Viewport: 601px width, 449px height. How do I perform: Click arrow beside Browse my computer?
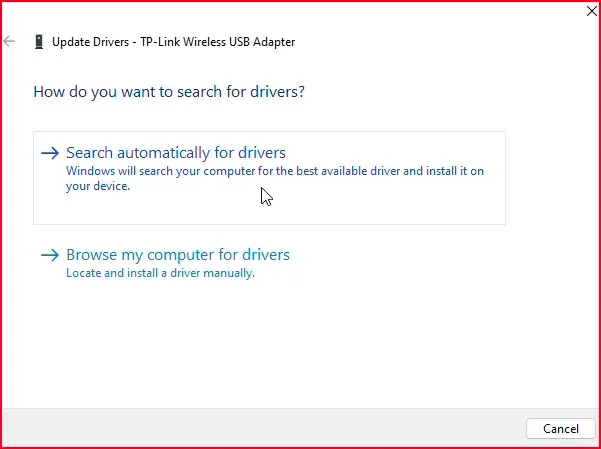point(50,255)
